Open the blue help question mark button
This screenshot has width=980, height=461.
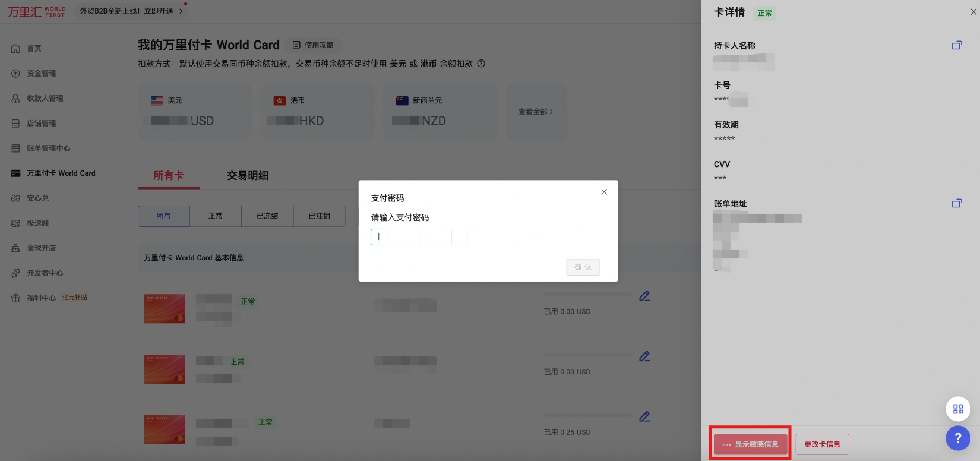957,438
